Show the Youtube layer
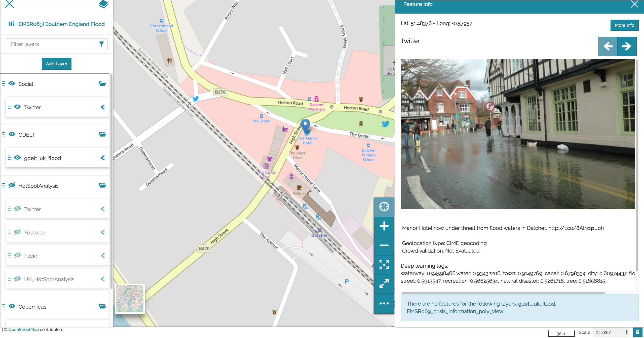The image size is (644, 338). [x=17, y=232]
